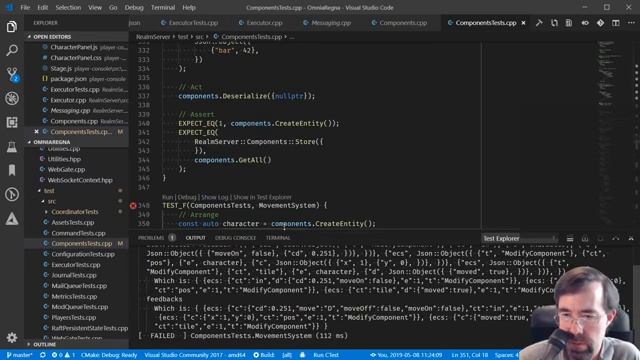Click Run CTest in status bar
Image resolution: width=640 pixels, height=360 pixels.
326,355
